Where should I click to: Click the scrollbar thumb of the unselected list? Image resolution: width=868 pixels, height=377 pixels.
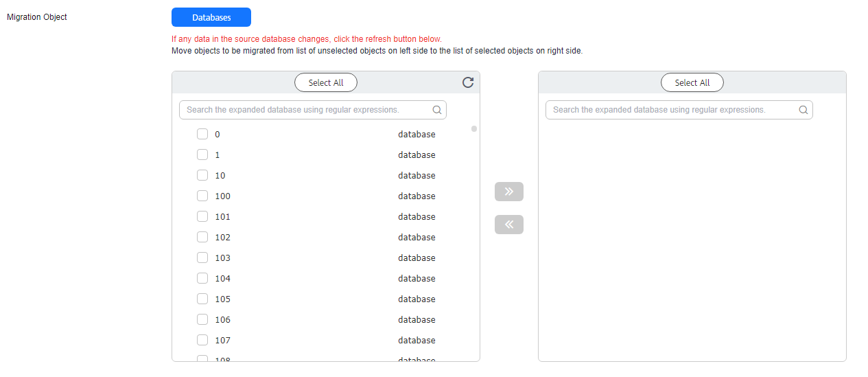[474, 128]
